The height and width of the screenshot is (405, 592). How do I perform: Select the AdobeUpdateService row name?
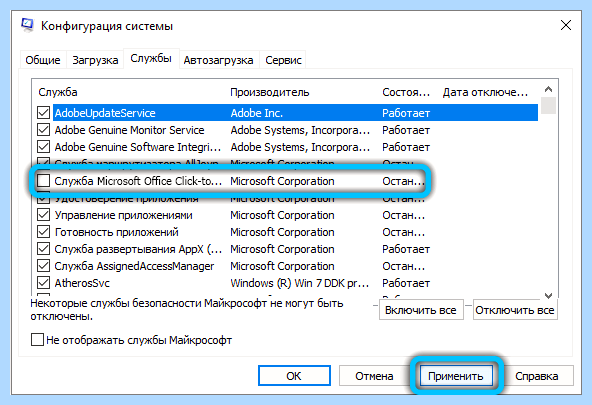[x=105, y=113]
